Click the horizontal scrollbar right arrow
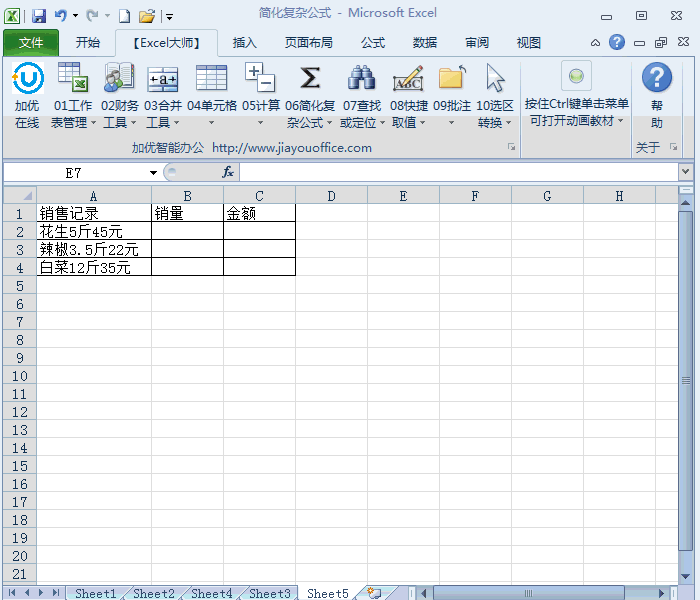 [662, 593]
